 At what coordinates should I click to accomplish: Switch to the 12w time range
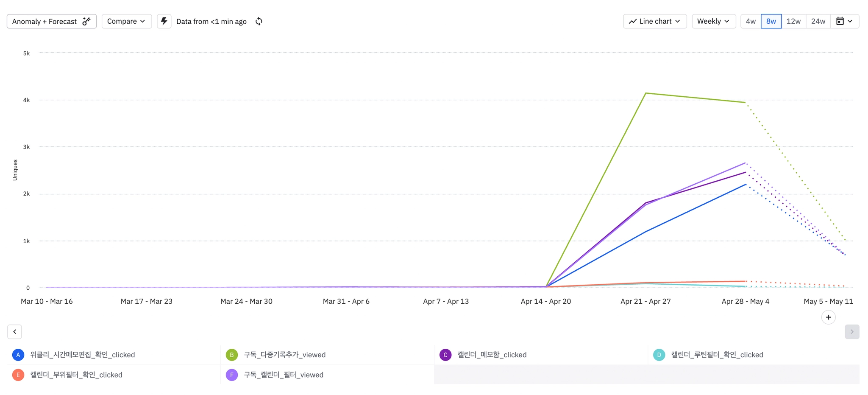pos(793,21)
